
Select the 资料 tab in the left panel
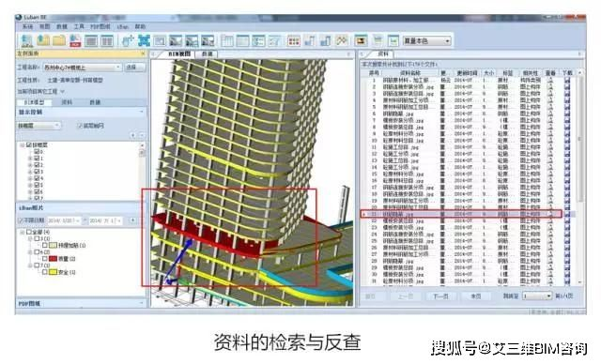click(67, 102)
